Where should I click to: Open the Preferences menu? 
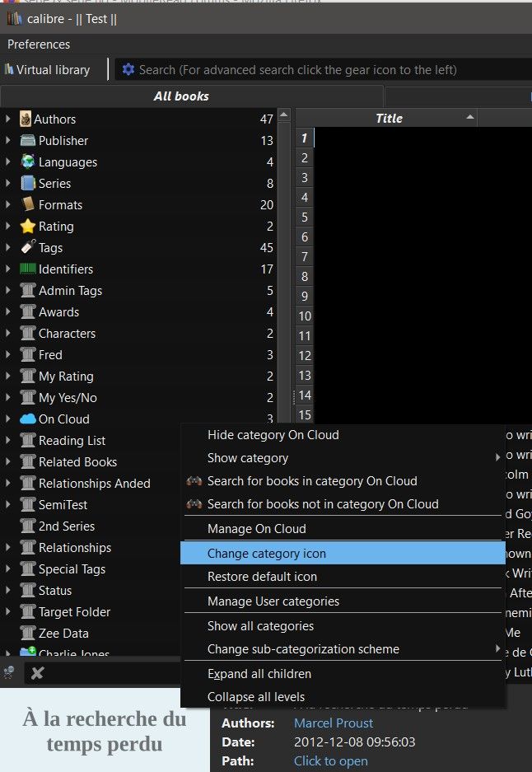click(x=39, y=44)
